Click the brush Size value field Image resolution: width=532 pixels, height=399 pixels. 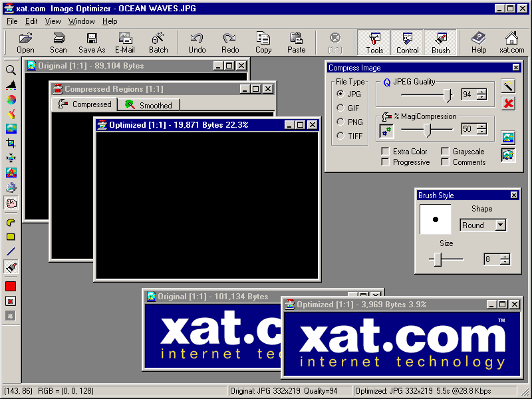click(491, 259)
